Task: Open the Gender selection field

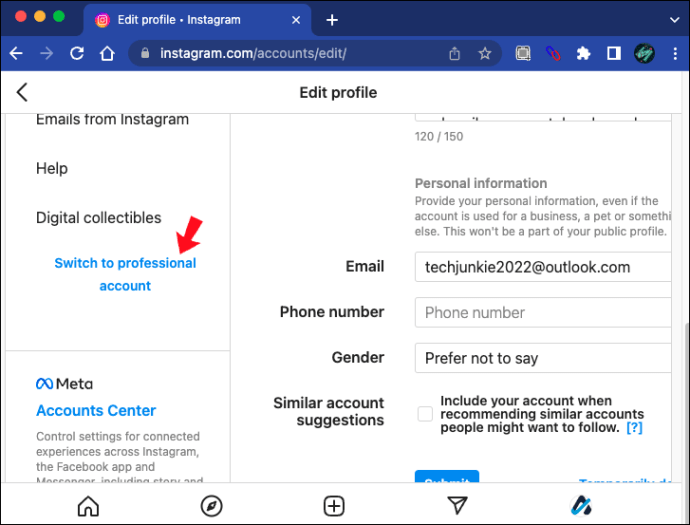Action: [542, 358]
